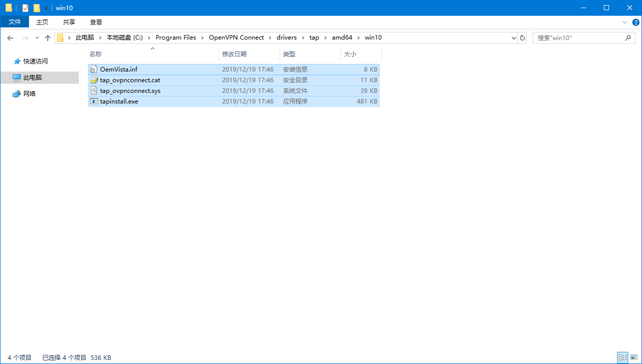Image resolution: width=642 pixels, height=364 pixels.
Task: Go back with the Back arrow
Action: 10,38
